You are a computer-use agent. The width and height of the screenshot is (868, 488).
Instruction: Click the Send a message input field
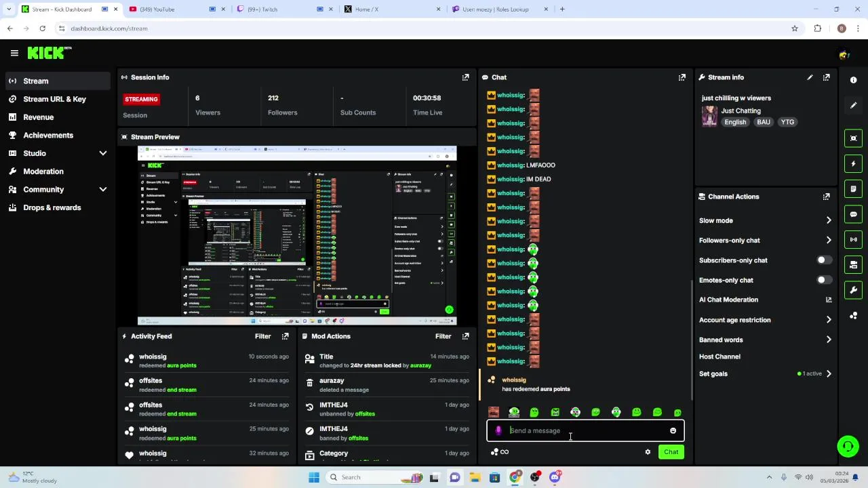click(x=585, y=430)
